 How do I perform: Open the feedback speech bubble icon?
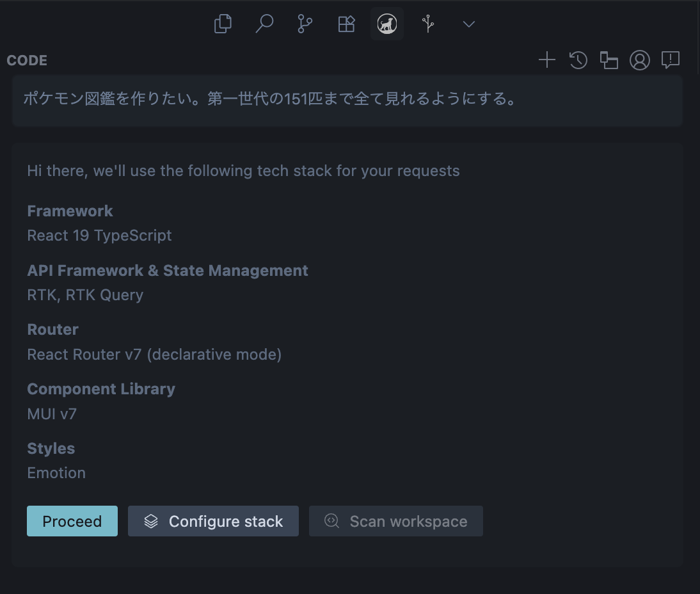tap(670, 60)
